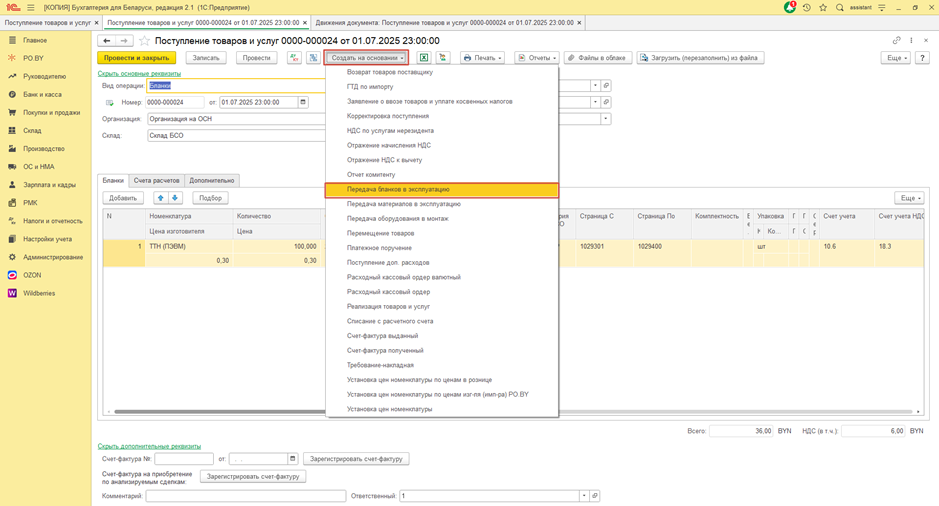Select Перемещение товаров menu entry
The height and width of the screenshot is (506, 939).
coord(442,234)
